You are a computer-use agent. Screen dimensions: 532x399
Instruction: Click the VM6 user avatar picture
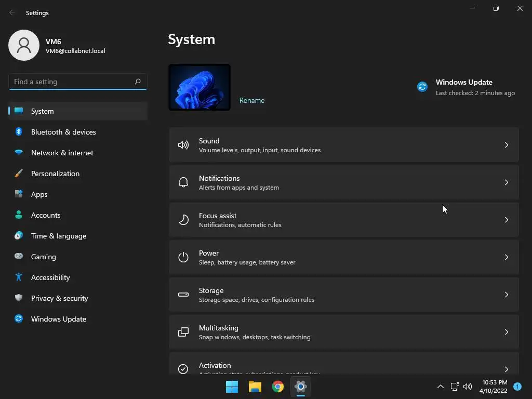point(24,45)
